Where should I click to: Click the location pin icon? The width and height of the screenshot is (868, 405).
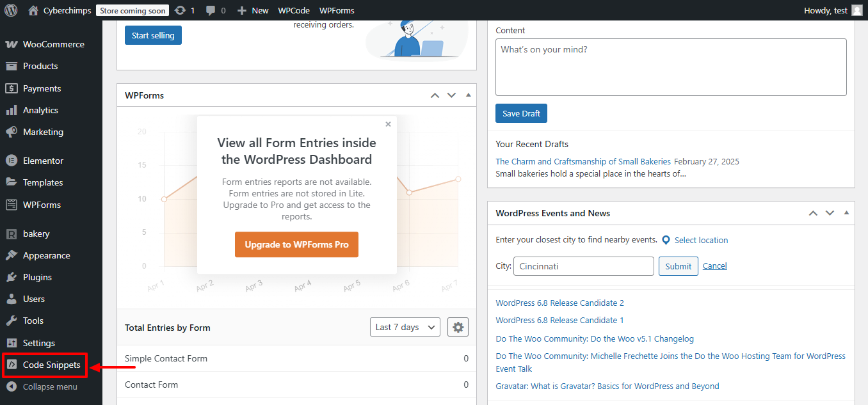(666, 240)
